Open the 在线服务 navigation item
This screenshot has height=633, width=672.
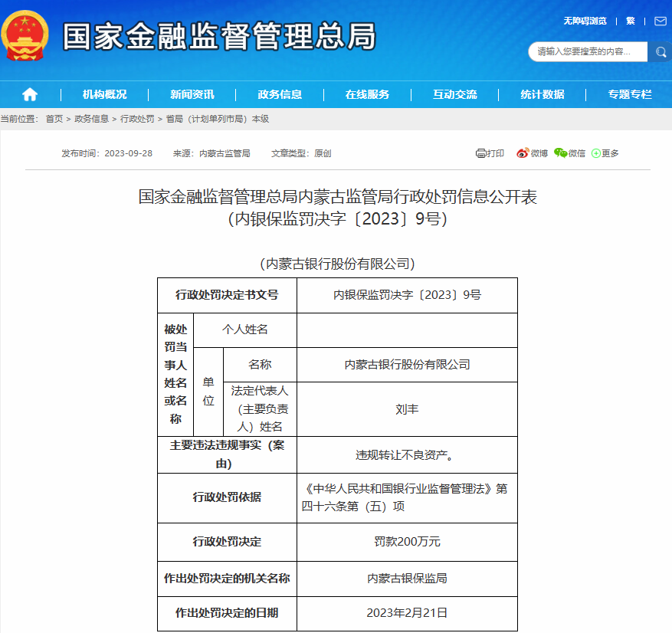point(367,94)
